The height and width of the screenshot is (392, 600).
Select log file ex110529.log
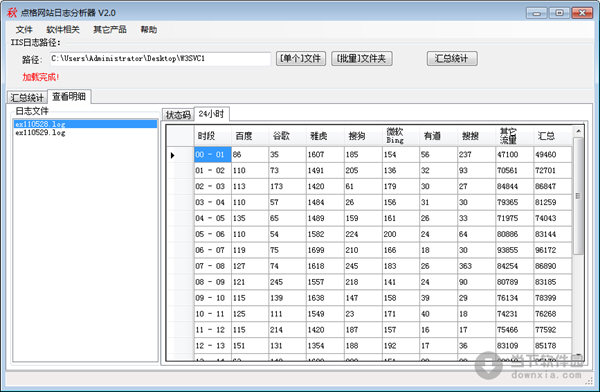(x=85, y=132)
